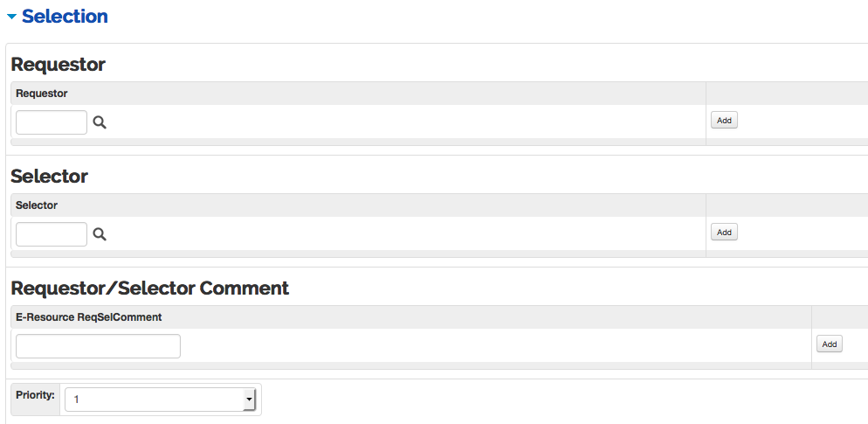
Task: Click the Priority field label
Action: pos(35,395)
